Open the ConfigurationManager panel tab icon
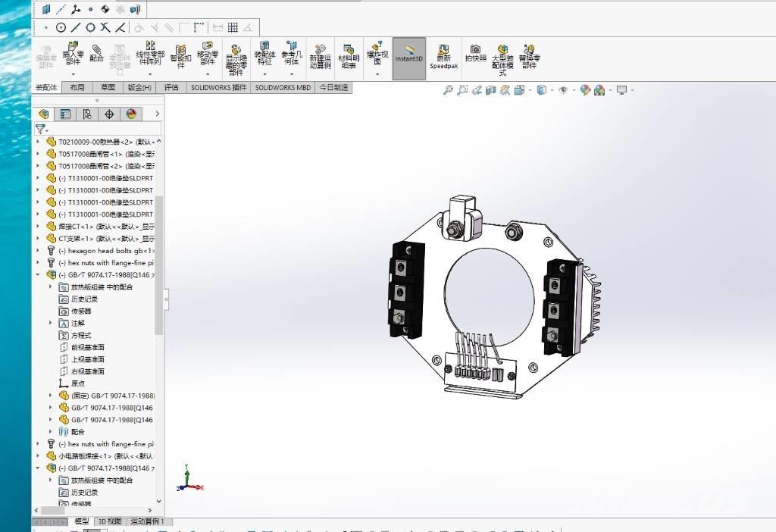This screenshot has height=532, width=776. tap(87, 114)
